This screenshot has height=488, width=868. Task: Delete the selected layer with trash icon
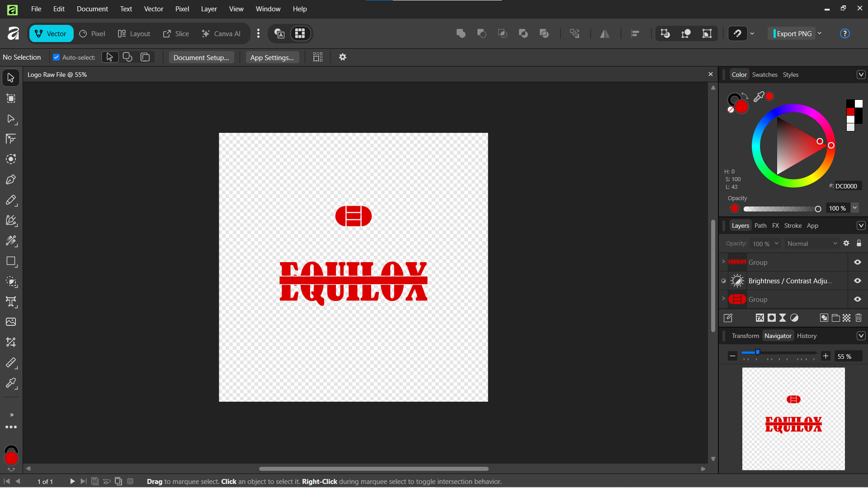859,318
